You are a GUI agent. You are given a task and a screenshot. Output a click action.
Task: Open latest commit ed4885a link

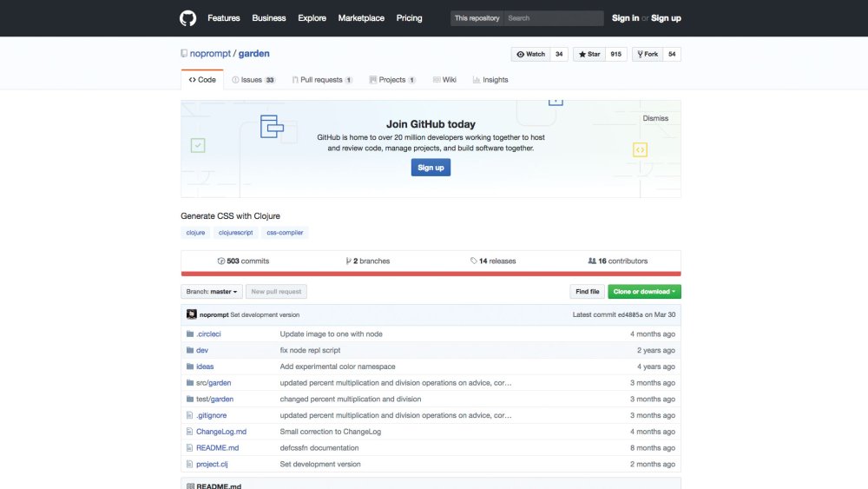pyautogui.click(x=630, y=314)
